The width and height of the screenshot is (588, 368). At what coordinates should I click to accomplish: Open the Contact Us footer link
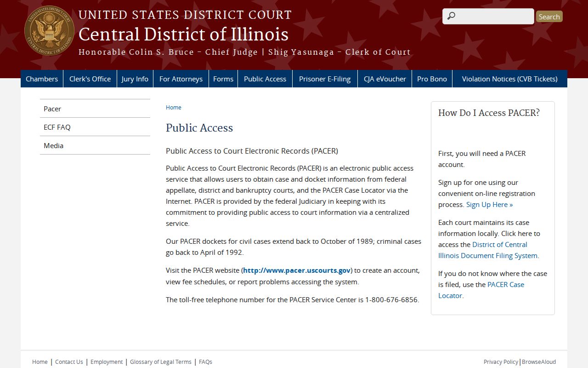(x=69, y=362)
